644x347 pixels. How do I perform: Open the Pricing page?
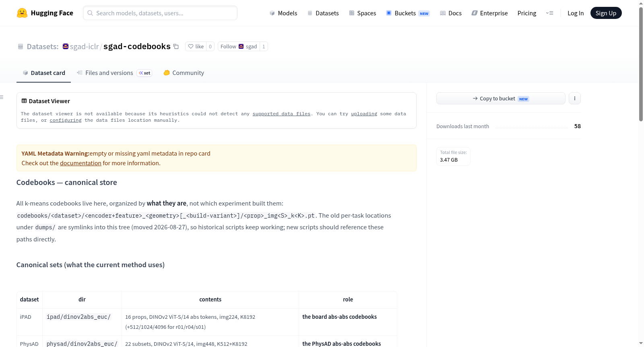click(527, 13)
